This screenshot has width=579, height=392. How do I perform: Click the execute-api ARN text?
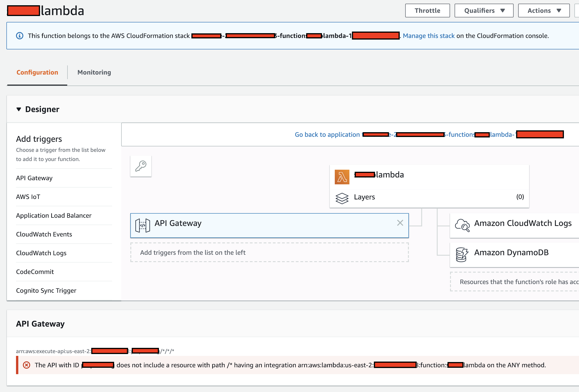95,351
